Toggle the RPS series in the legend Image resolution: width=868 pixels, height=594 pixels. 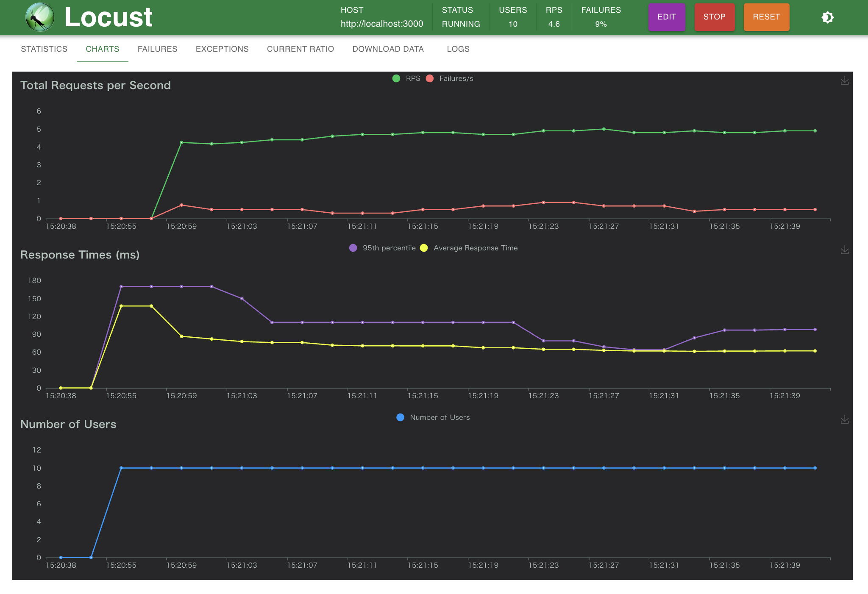(406, 78)
